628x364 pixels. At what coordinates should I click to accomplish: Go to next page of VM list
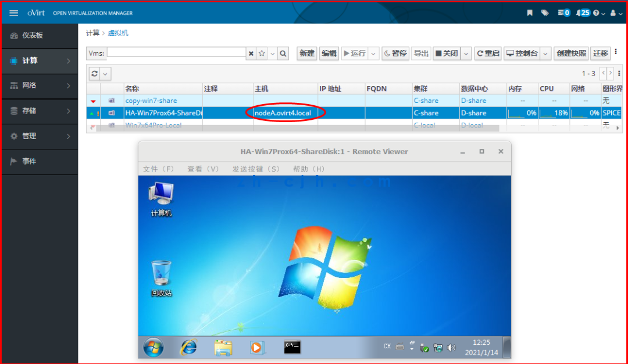tap(611, 73)
